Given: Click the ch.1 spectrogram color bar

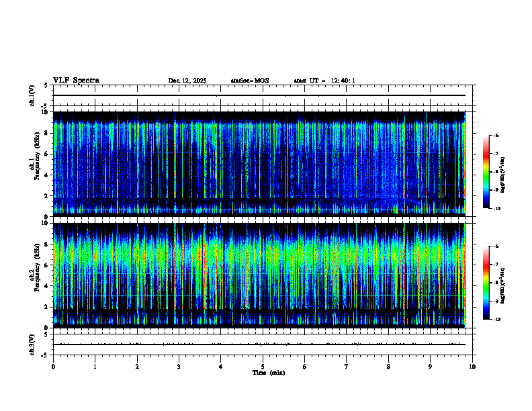Looking at the screenshot, I should [486, 172].
